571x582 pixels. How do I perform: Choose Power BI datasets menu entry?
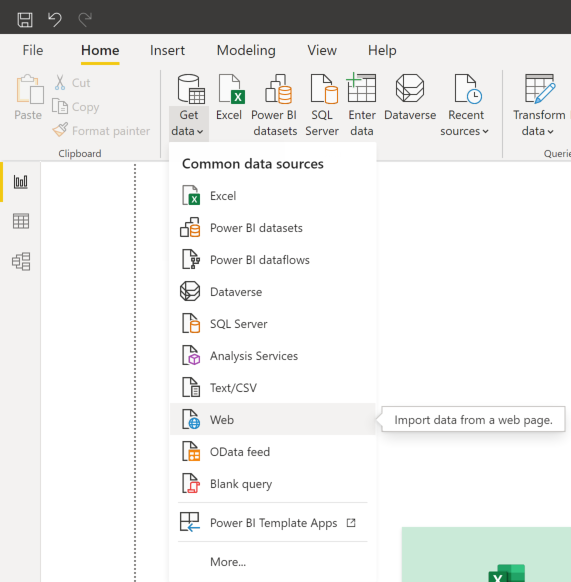273,228
